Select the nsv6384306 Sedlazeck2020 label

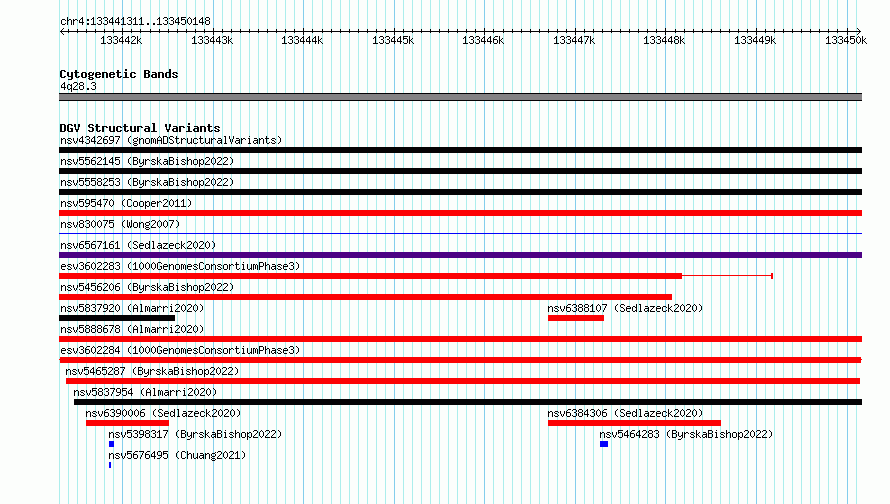coord(625,413)
